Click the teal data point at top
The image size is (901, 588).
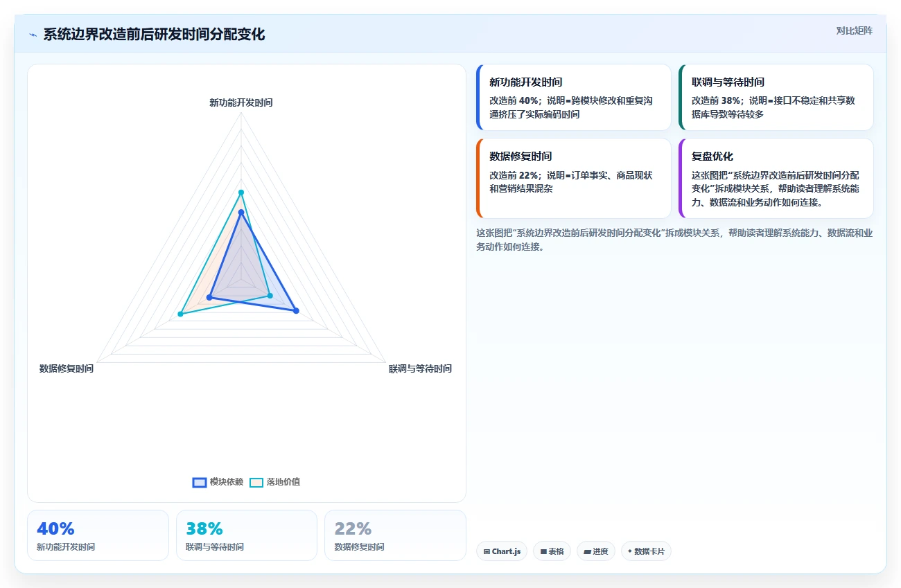[241, 192]
